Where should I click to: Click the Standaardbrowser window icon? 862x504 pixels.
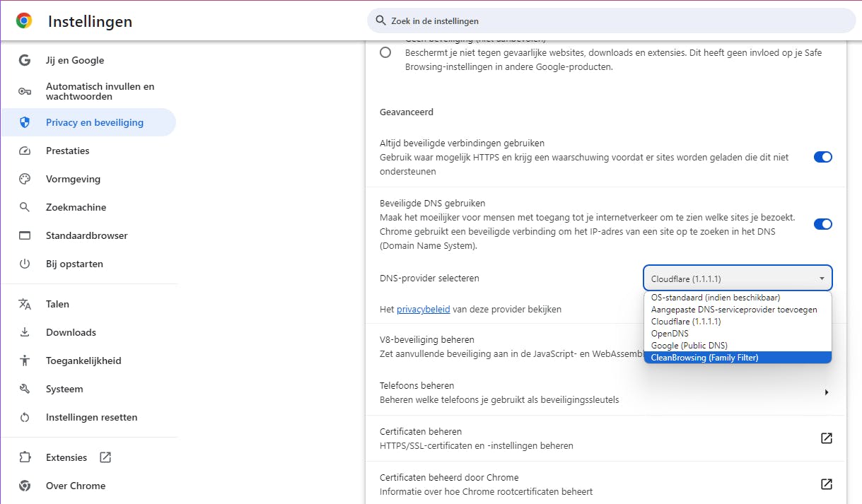point(25,235)
